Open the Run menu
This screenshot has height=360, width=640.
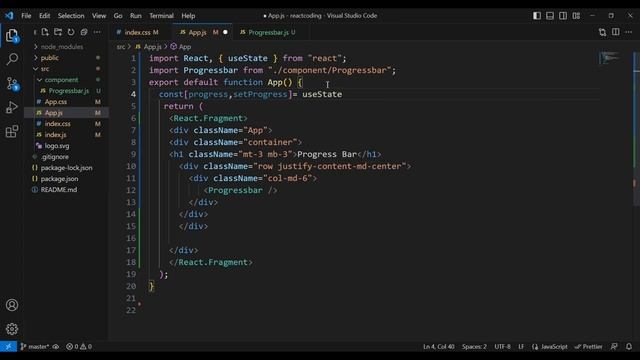136,16
